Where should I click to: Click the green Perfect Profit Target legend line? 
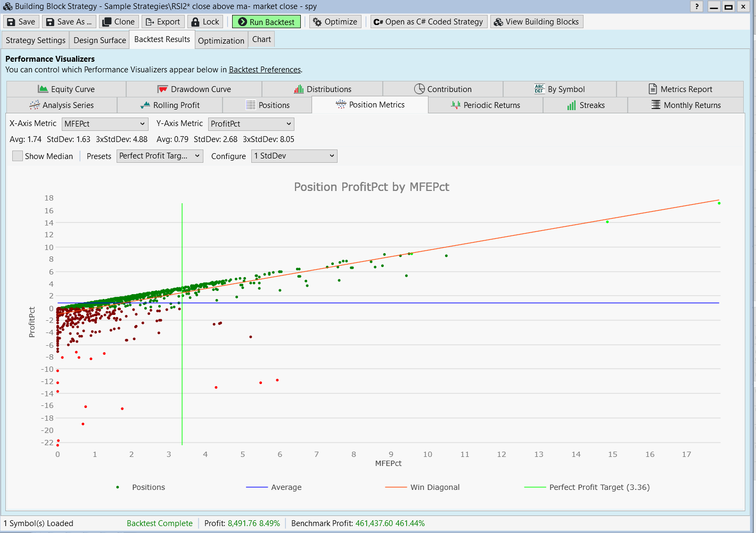[535, 487]
